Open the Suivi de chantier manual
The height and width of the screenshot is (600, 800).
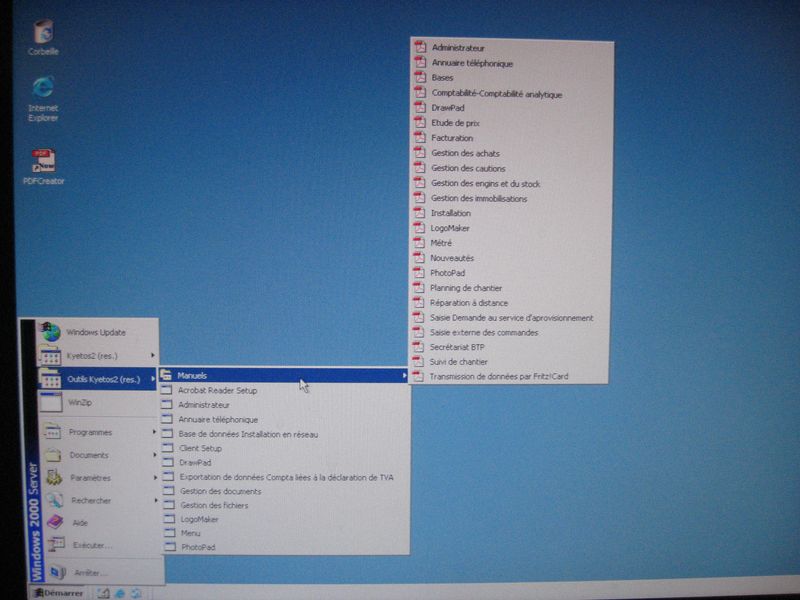(510, 362)
